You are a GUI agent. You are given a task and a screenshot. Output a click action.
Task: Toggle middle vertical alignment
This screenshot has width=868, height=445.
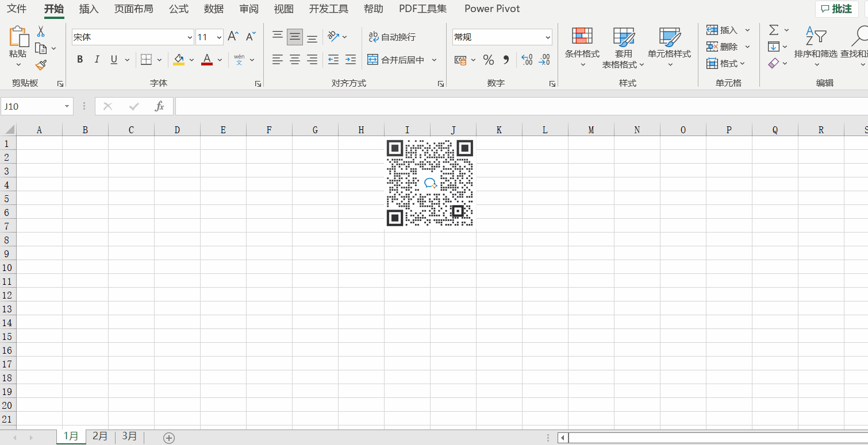pos(295,37)
